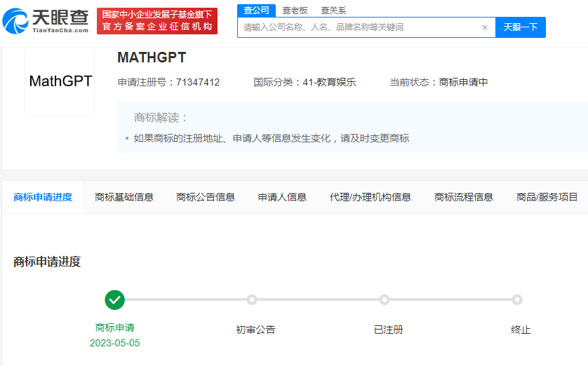Open the 商标基础信息 tab

click(x=124, y=197)
